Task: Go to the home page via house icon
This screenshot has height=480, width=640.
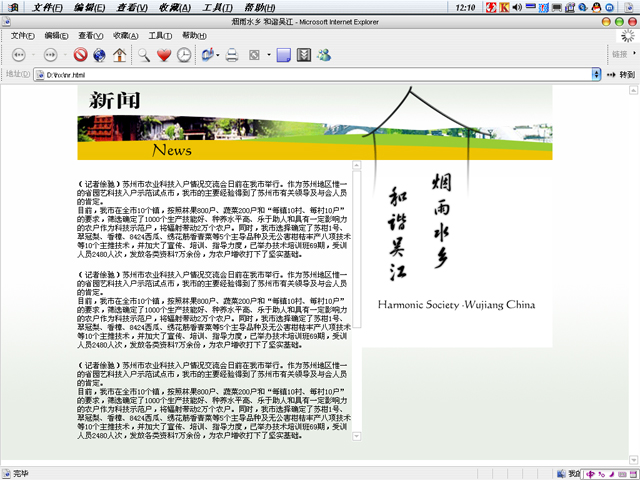Action: (120, 55)
